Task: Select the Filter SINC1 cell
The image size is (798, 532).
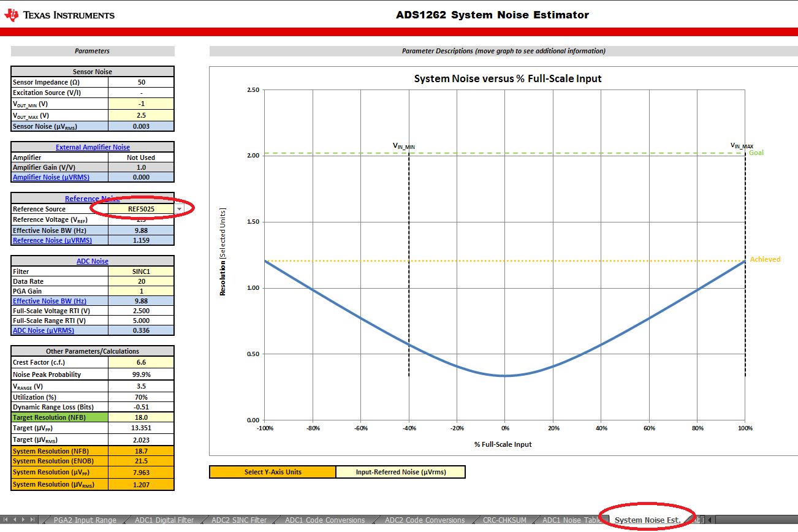Action: [x=141, y=272]
